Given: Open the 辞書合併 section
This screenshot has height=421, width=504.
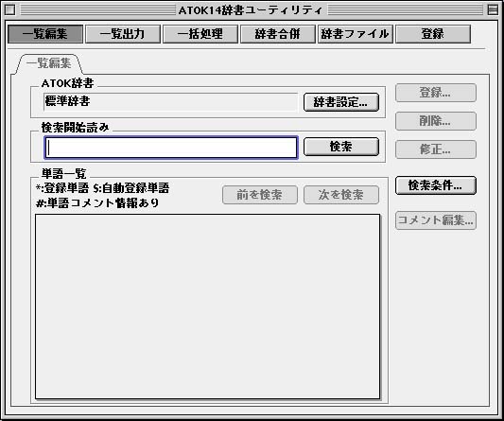Looking at the screenshot, I should tap(278, 34).
